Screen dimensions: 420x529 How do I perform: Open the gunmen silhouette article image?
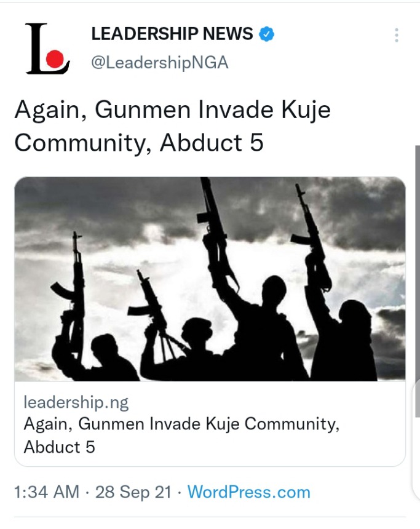[x=210, y=279]
